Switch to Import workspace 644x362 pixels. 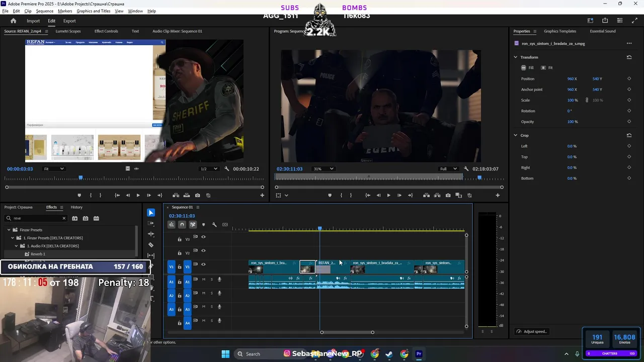tap(33, 21)
